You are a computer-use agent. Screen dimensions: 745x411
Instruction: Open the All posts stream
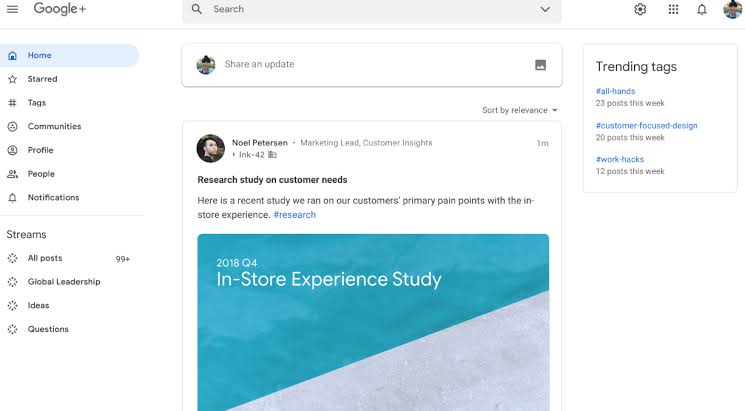(45, 258)
